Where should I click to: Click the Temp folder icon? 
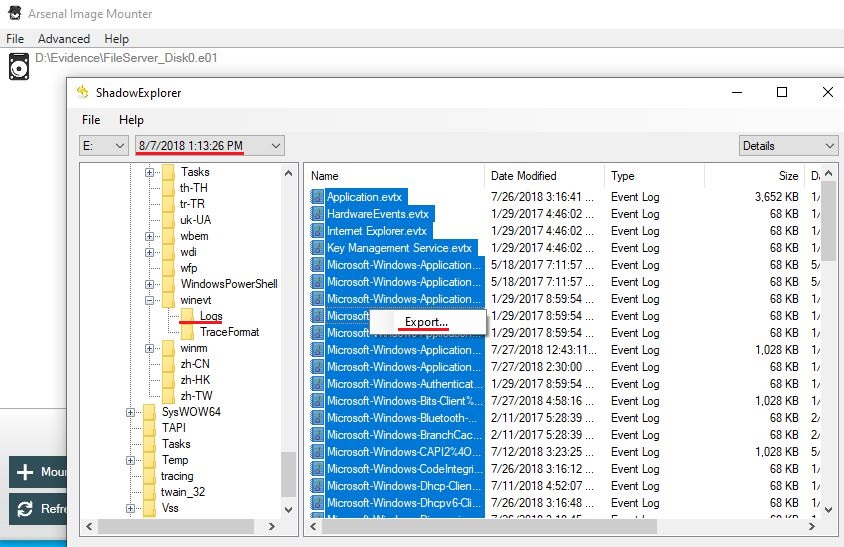point(150,460)
